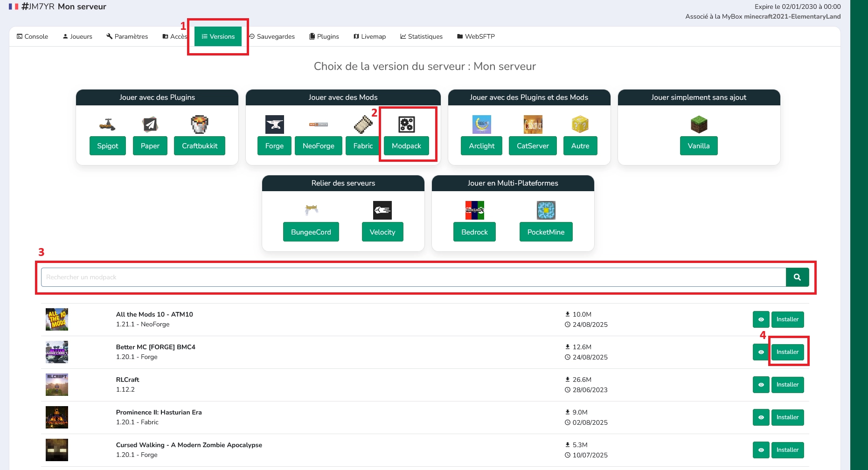This screenshot has height=470, width=868.
Task: Select the Forge button
Action: point(274,146)
